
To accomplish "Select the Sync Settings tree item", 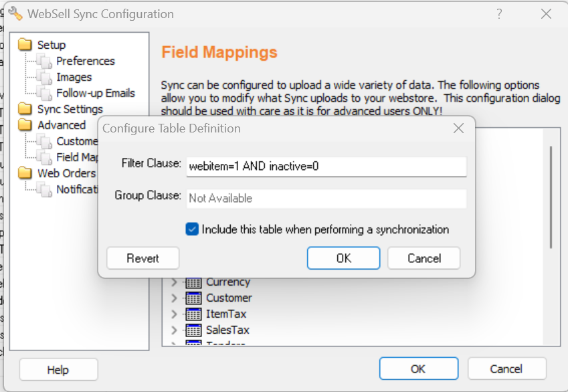I will 70,108.
